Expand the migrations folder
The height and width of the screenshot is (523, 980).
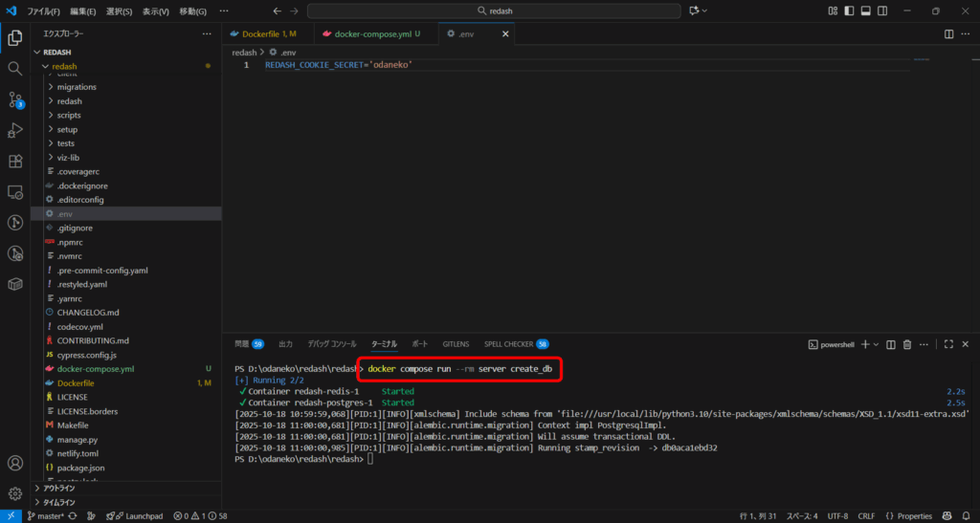(x=77, y=87)
